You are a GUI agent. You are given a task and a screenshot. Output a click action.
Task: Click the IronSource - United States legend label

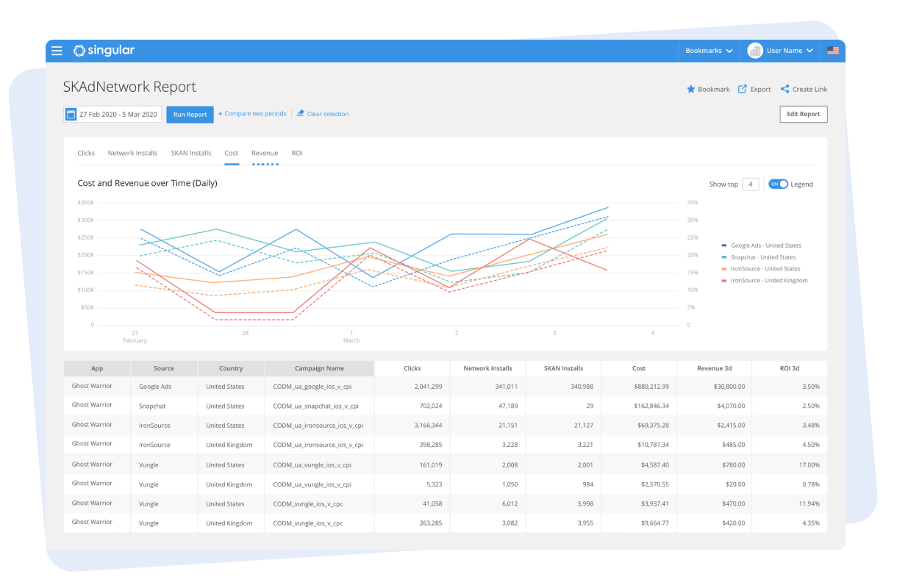point(765,269)
